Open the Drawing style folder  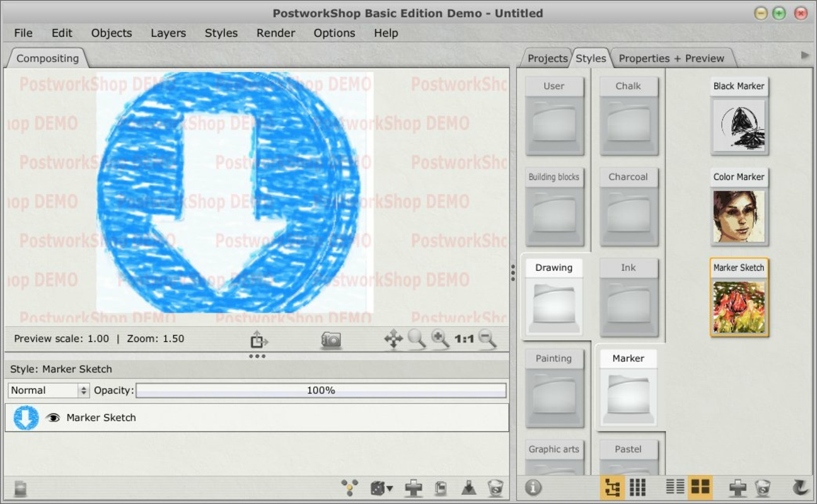click(x=554, y=297)
